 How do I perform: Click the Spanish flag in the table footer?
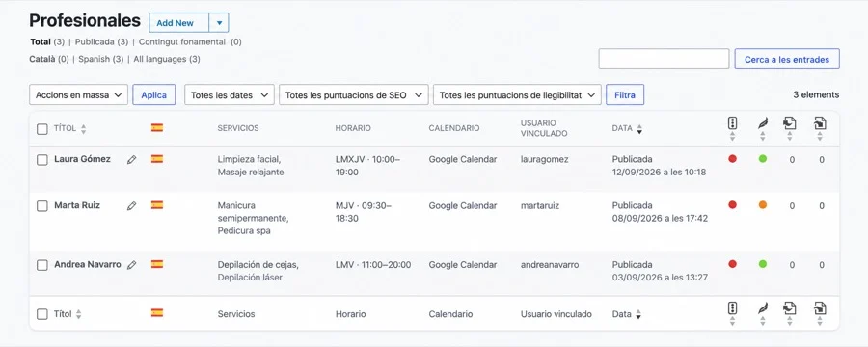pos(157,313)
